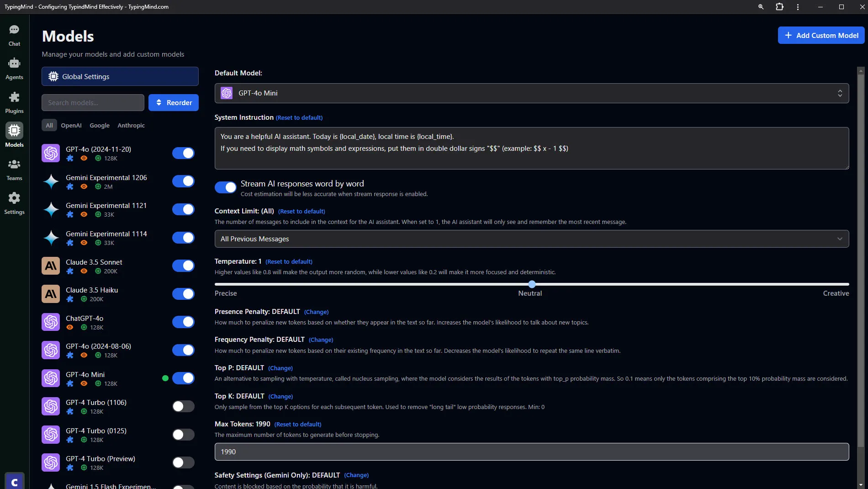Change the Frequency Penalty setting
The height and width of the screenshot is (489, 868).
pyautogui.click(x=321, y=340)
